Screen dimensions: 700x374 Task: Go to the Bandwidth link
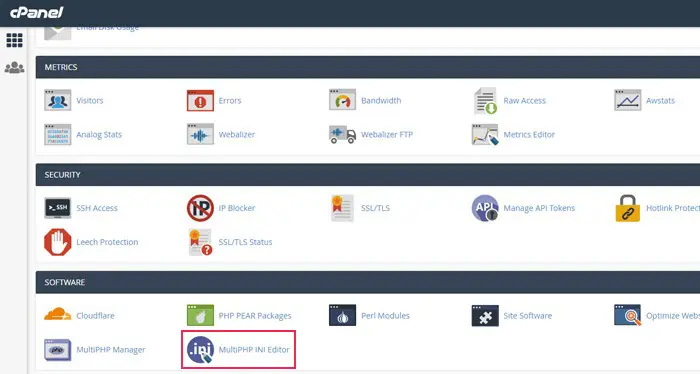[381, 100]
